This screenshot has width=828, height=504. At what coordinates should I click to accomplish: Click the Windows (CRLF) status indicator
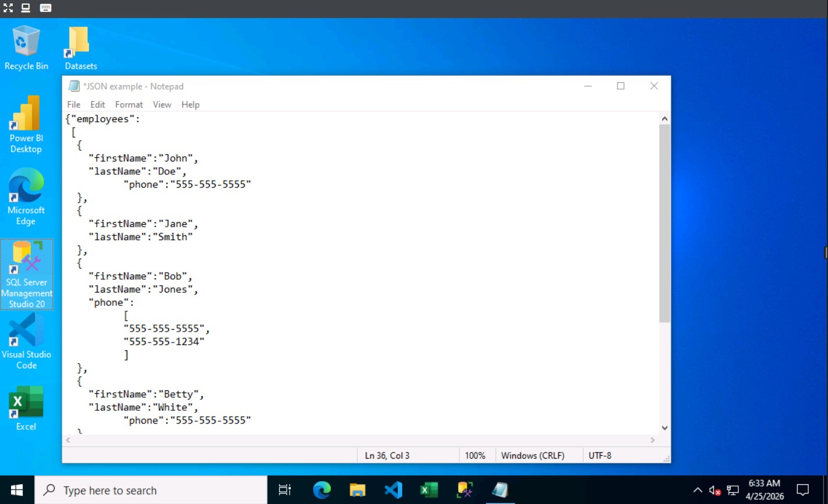point(533,455)
